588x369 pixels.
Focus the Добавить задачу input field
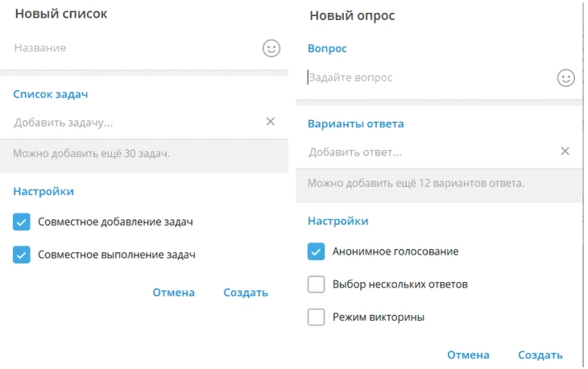pyautogui.click(x=137, y=122)
